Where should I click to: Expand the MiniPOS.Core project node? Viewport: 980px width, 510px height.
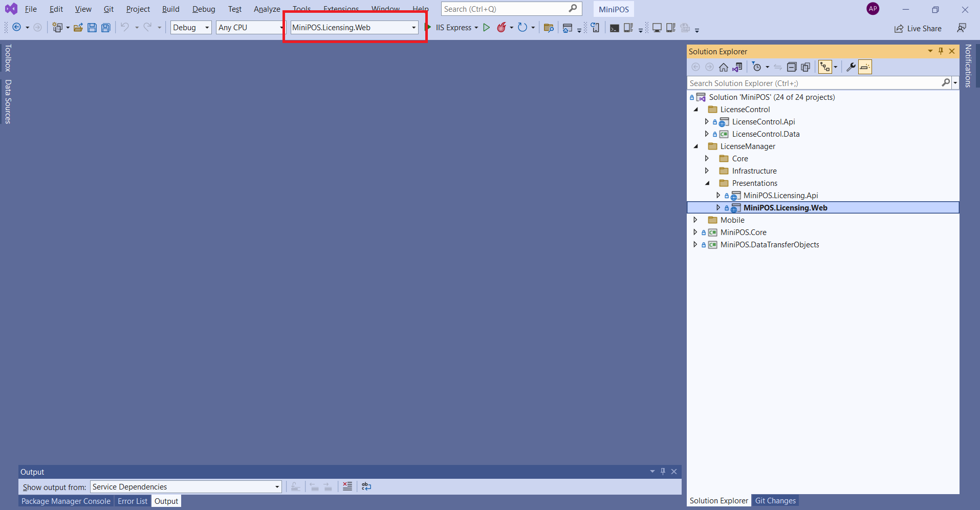pos(695,232)
